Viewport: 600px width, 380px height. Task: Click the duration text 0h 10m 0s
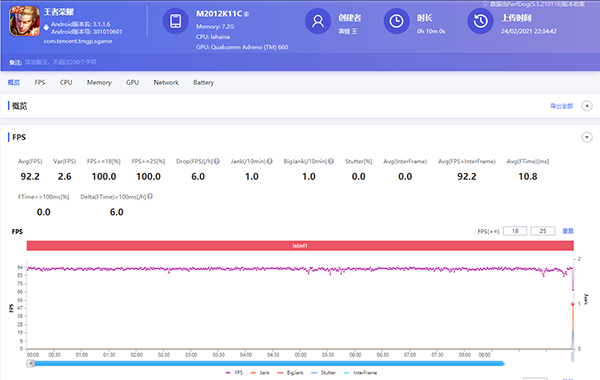431,31
